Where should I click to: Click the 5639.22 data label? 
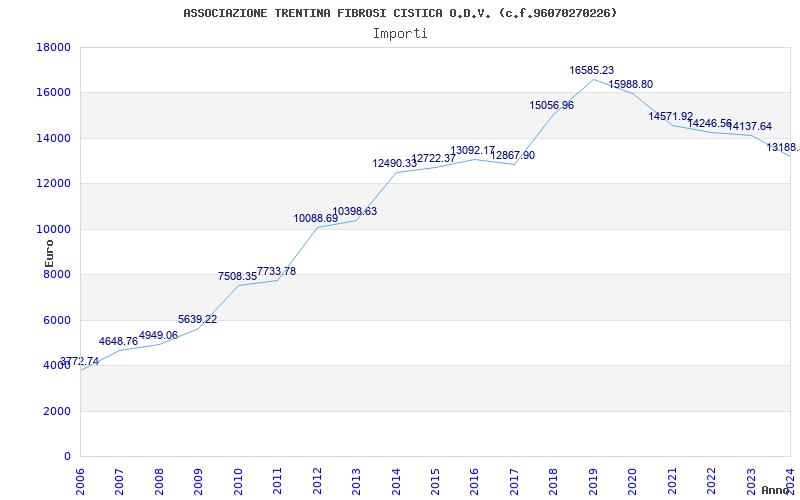pos(197,319)
